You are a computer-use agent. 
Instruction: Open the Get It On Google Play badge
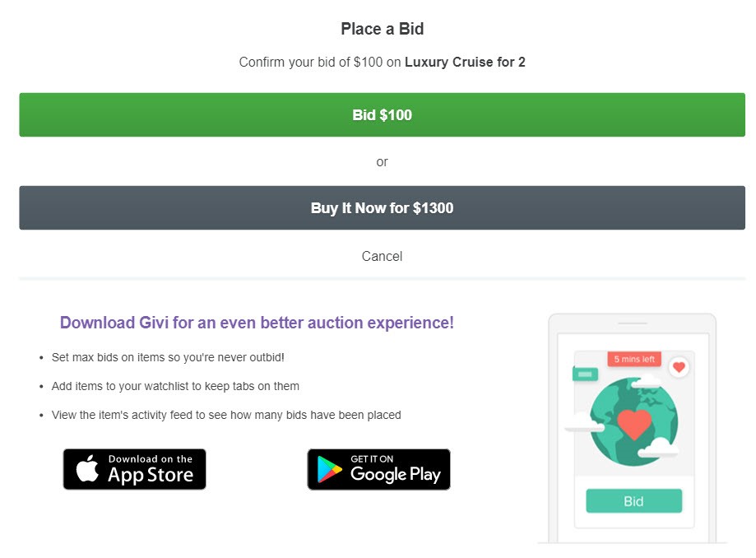(379, 469)
